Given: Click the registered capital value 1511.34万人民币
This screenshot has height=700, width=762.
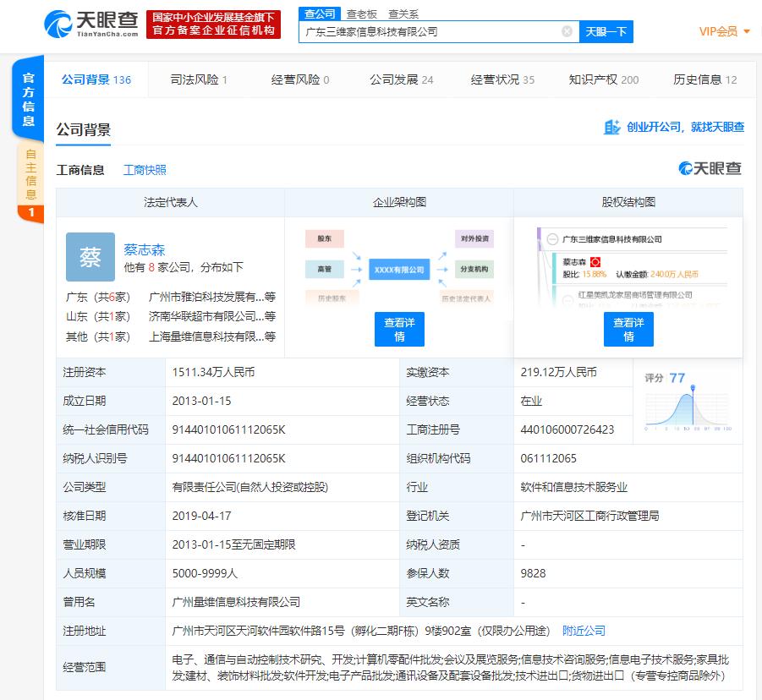Looking at the screenshot, I should click(x=213, y=373).
